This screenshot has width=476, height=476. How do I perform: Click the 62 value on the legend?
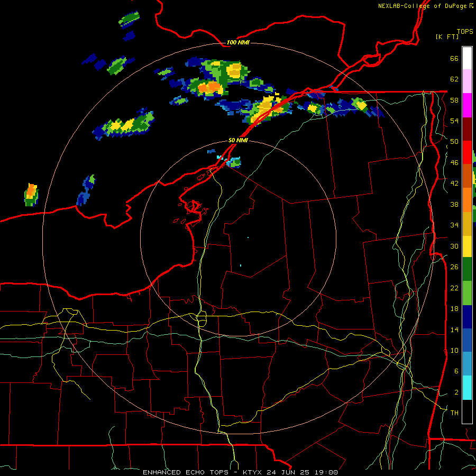coord(454,79)
